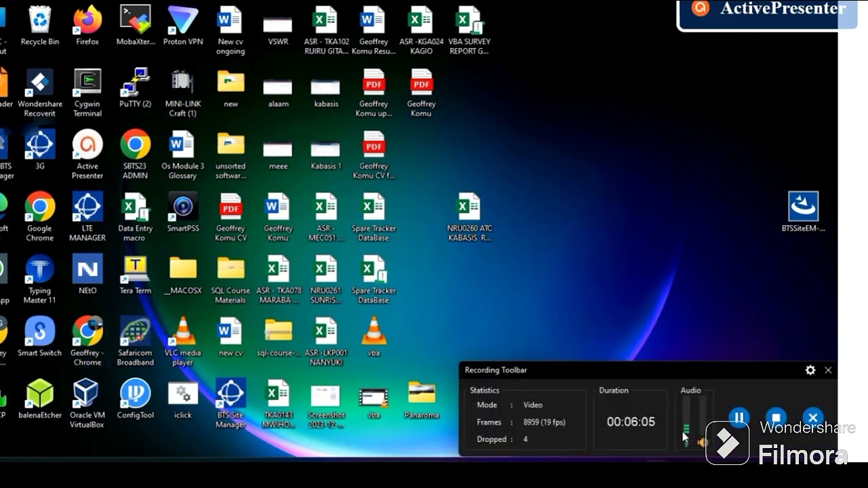The image size is (868, 488).
Task: Select the 'Geoffrey Komu CV f...' PDF file
Action: [374, 156]
